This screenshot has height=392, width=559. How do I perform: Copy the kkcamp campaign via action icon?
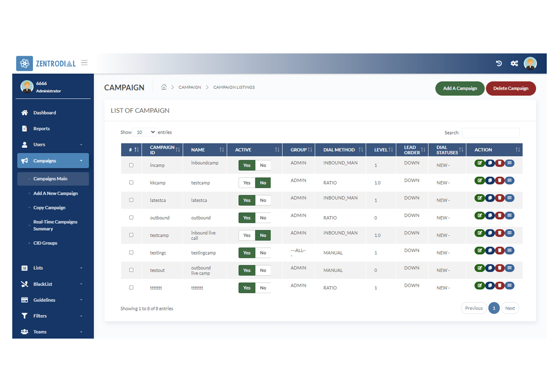tap(490, 180)
